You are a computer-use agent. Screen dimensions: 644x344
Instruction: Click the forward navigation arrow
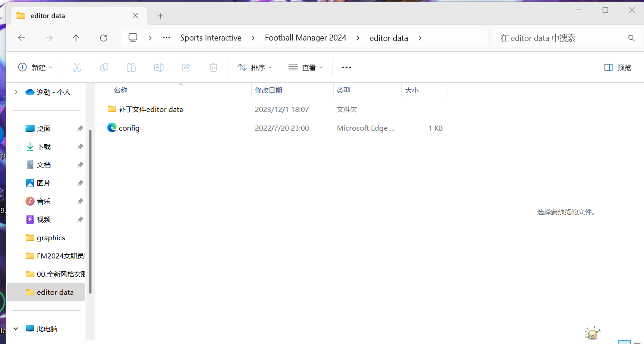pos(49,38)
